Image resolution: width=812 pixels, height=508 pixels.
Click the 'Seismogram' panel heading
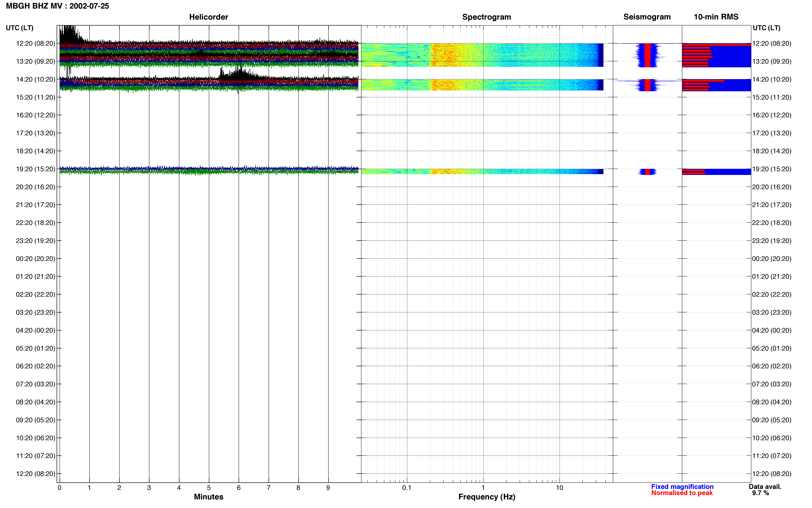pyautogui.click(x=647, y=17)
